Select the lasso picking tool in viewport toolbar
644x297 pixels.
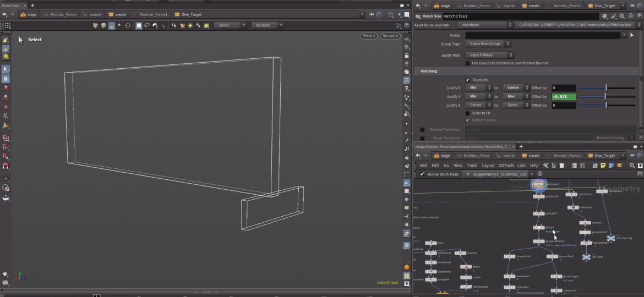(147, 25)
